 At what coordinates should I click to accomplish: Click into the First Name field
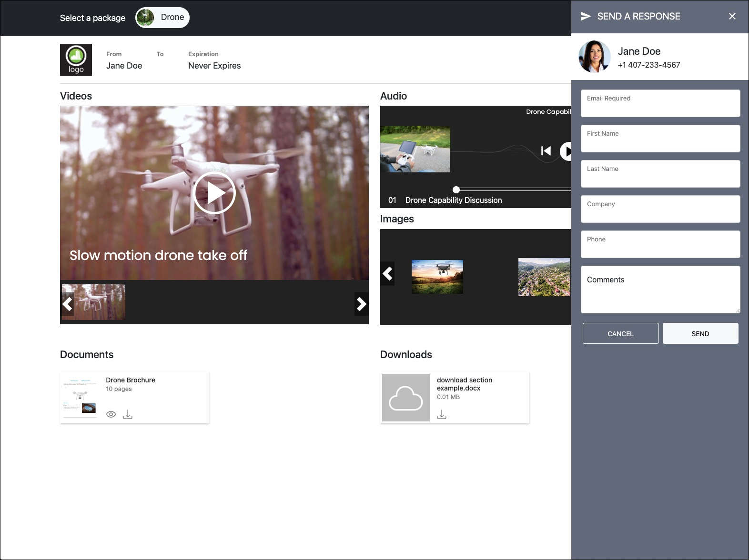click(660, 139)
